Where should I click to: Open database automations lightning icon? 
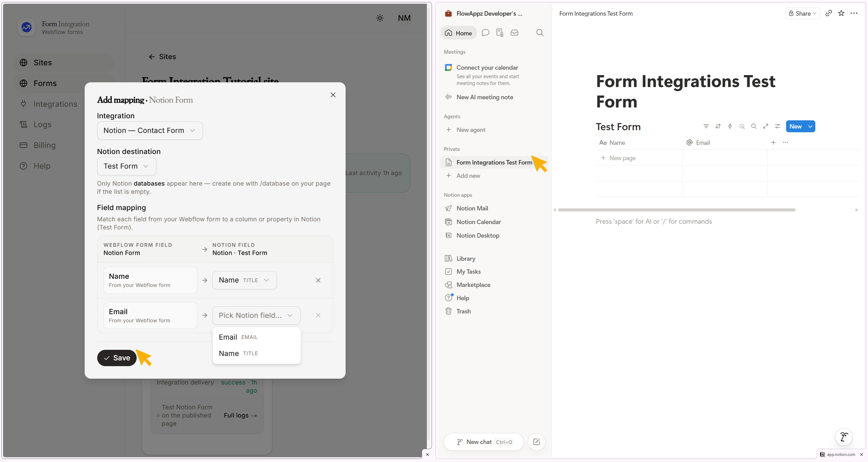pos(730,126)
